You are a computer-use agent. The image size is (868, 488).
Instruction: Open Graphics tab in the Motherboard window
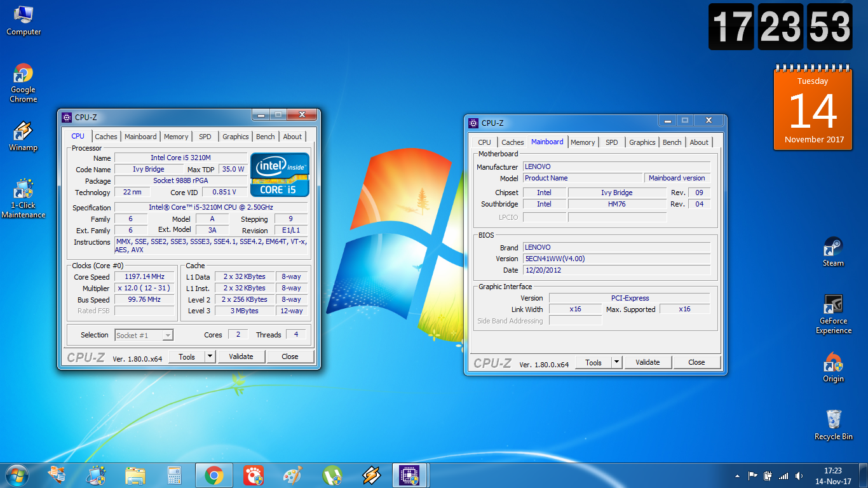pyautogui.click(x=642, y=142)
